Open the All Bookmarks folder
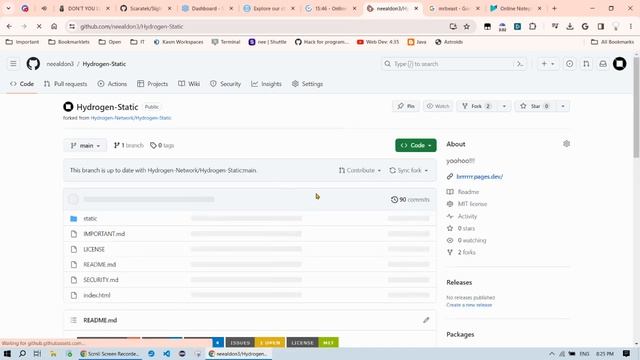Screen dimensions: 640x360 point(612,42)
